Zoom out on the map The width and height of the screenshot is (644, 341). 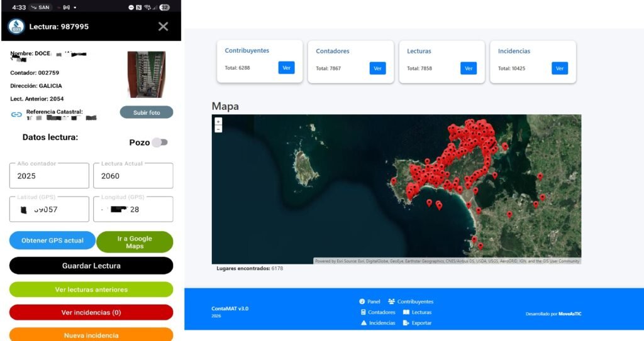218,129
